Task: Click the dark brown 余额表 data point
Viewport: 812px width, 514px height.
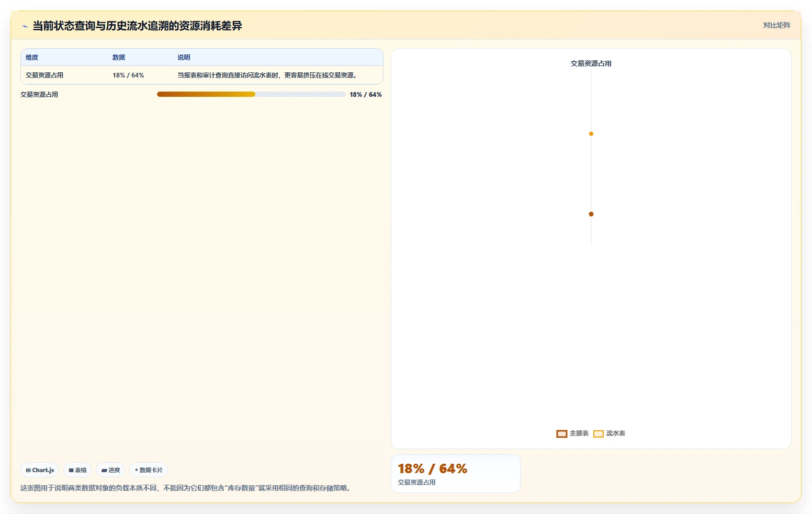Action: 591,214
